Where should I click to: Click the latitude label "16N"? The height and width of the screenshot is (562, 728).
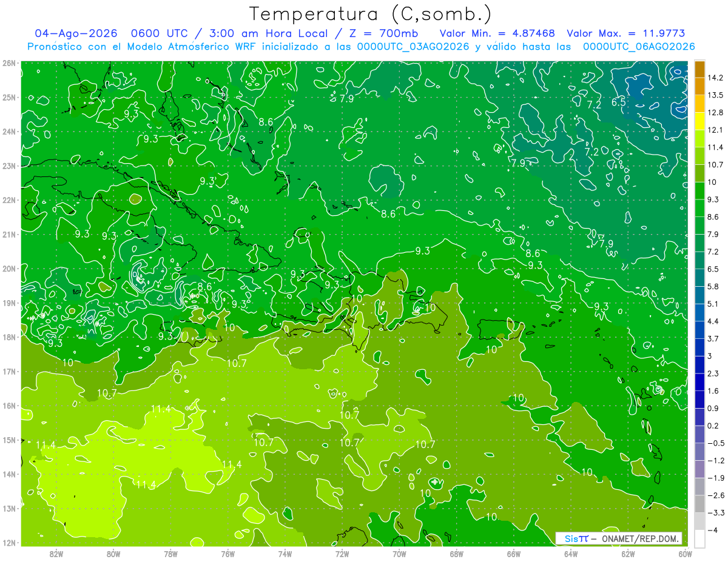9,406
